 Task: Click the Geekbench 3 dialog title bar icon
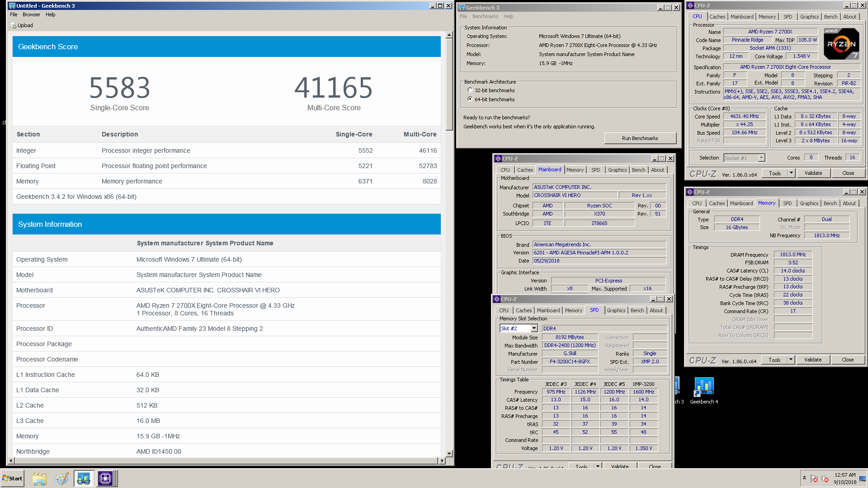462,8
